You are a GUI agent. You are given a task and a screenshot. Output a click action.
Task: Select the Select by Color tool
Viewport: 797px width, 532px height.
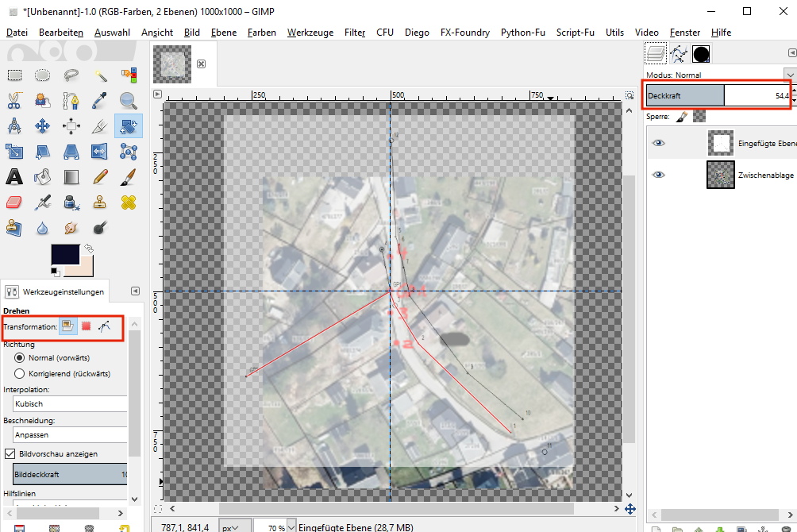(x=129, y=75)
